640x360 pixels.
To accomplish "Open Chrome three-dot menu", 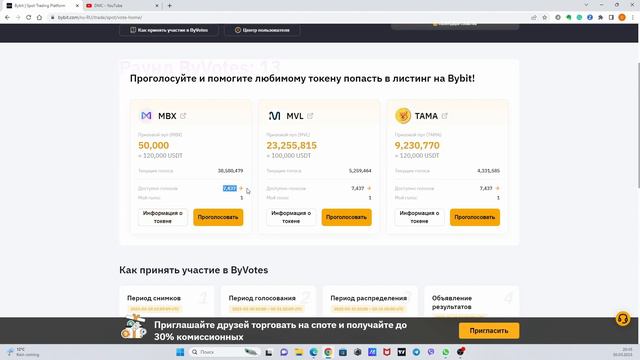I will pos(633,18).
